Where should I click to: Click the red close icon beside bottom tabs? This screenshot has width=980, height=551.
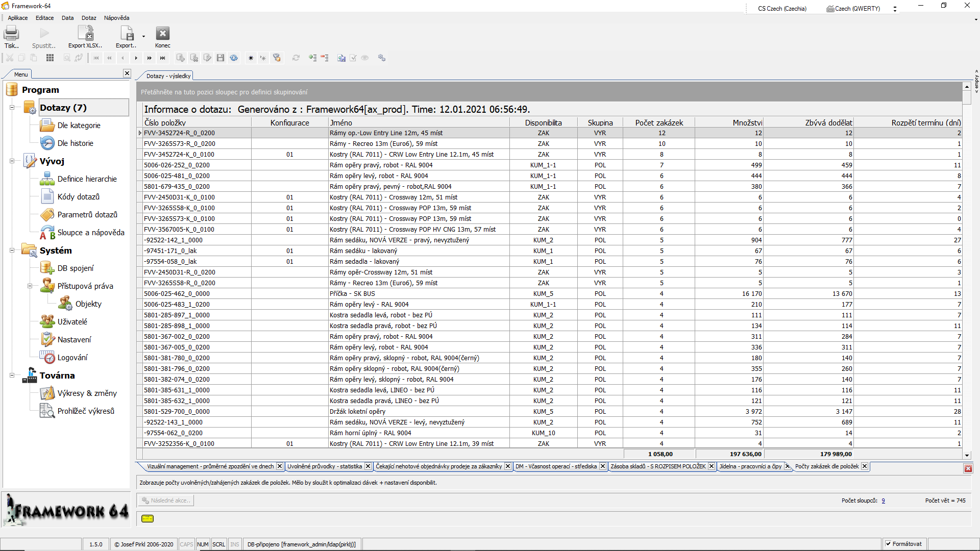click(968, 468)
